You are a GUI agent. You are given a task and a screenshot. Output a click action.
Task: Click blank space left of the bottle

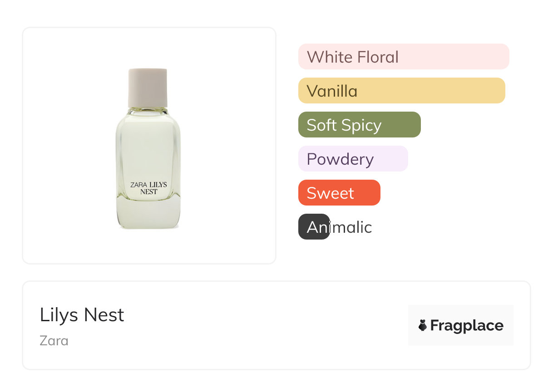(x=68, y=145)
